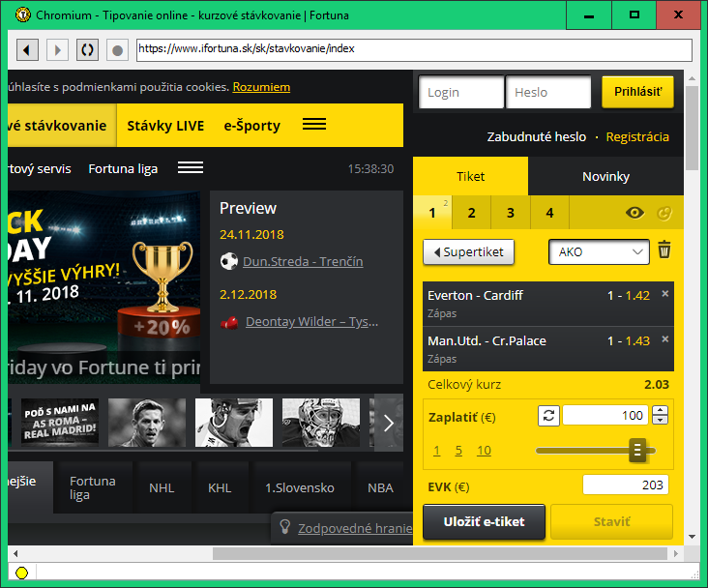This screenshot has height=588, width=708.
Task: Click the refresh icon beside the Zaplatiť amount
Action: tap(548, 416)
